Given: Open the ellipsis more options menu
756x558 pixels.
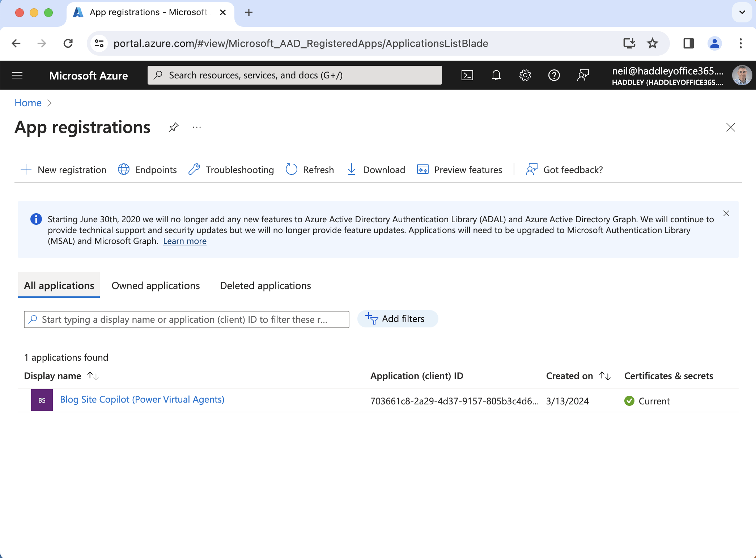Looking at the screenshot, I should pyautogui.click(x=197, y=127).
